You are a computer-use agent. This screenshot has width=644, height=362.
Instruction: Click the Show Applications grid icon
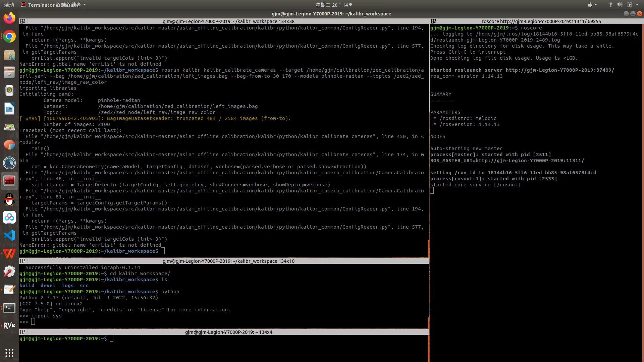pyautogui.click(x=9, y=353)
